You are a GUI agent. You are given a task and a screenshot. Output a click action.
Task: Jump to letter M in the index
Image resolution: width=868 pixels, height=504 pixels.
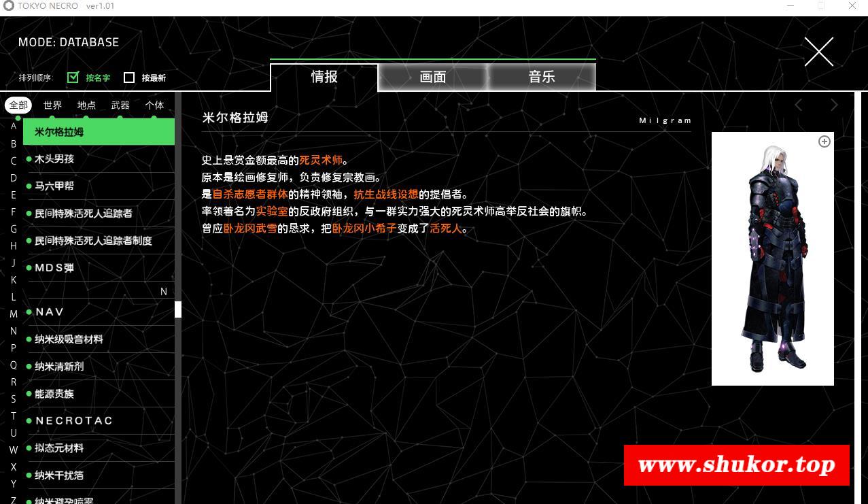[x=14, y=314]
